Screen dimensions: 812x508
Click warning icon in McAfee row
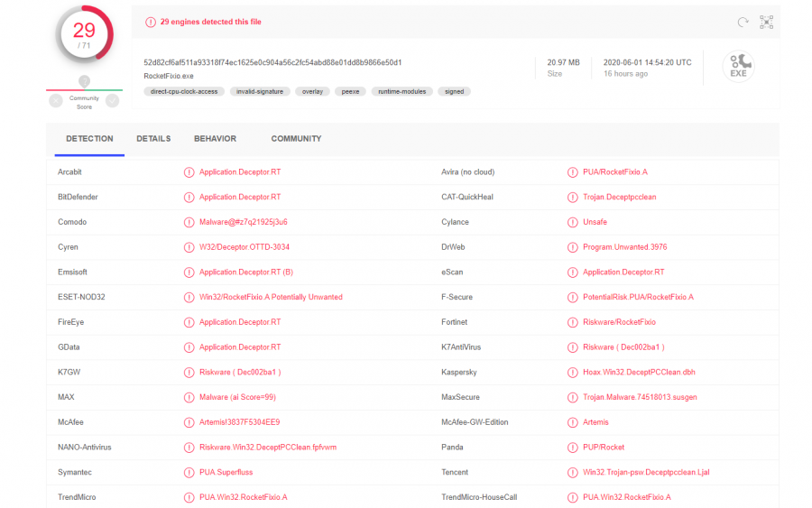(189, 422)
